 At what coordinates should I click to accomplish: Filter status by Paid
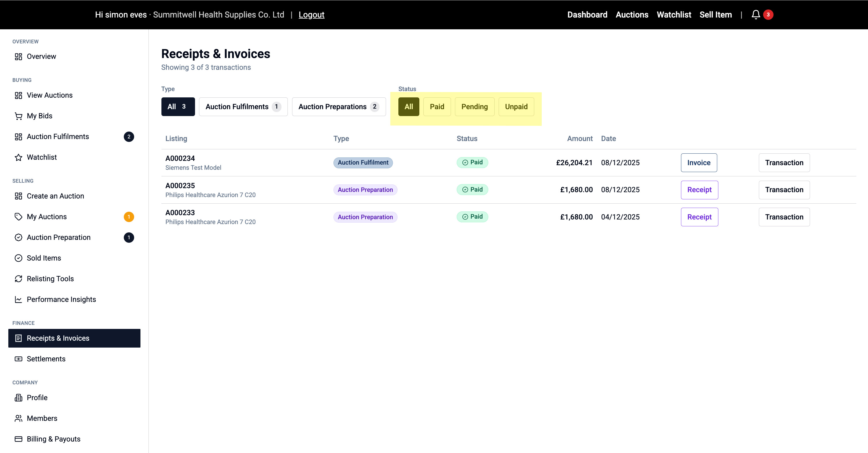[437, 107]
